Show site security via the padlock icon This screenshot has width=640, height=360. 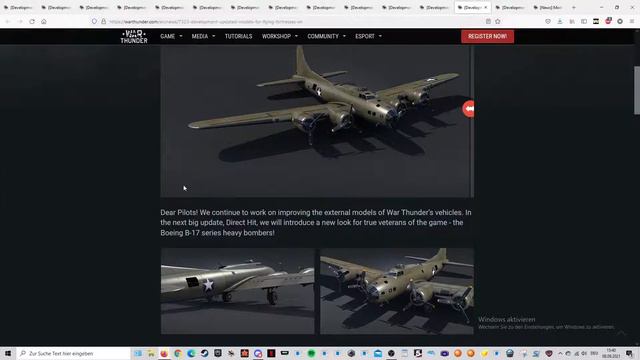[103, 21]
